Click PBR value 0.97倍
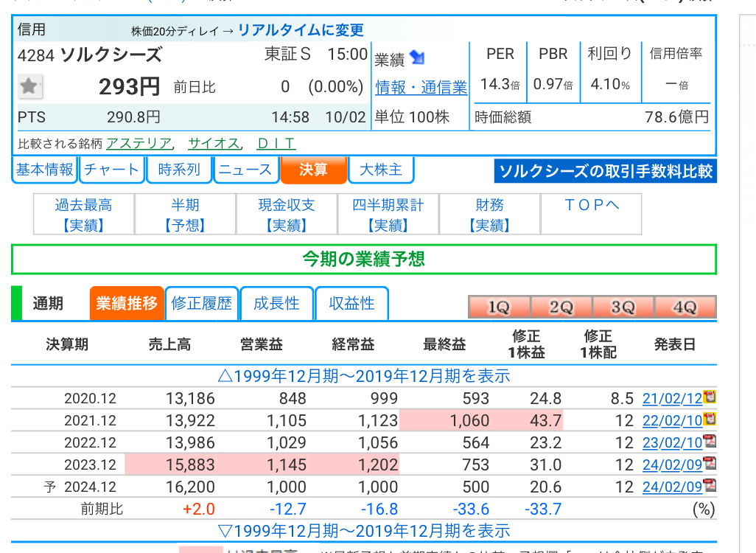 point(553,85)
